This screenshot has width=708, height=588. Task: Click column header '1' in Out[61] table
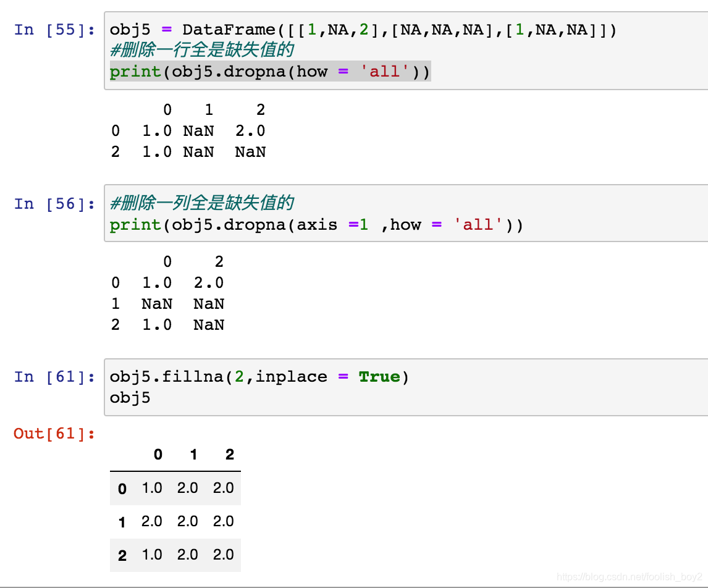point(194,455)
